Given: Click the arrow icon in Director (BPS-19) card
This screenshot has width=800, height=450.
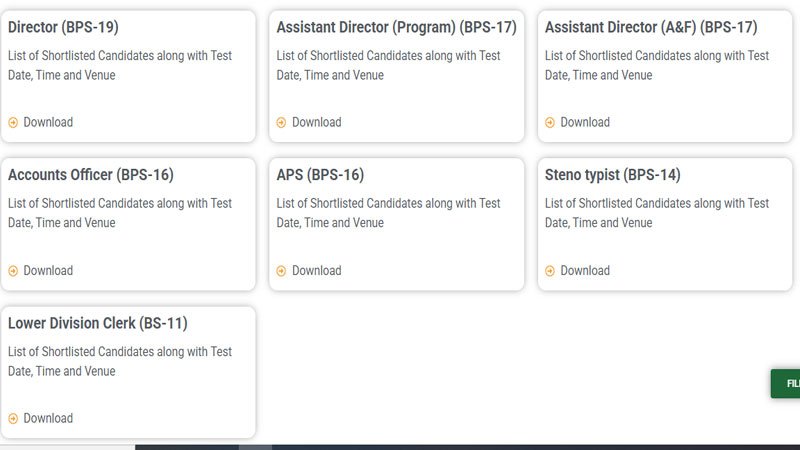Looking at the screenshot, I should click(13, 123).
